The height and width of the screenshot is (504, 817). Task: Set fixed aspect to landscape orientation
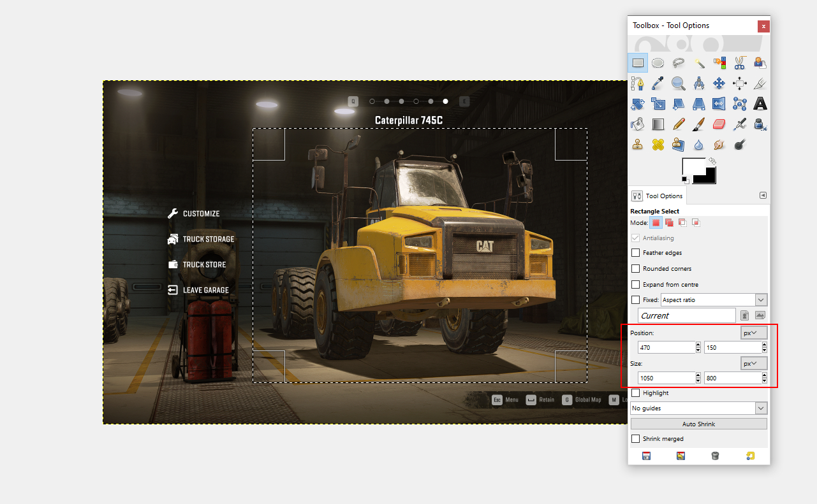tap(760, 315)
